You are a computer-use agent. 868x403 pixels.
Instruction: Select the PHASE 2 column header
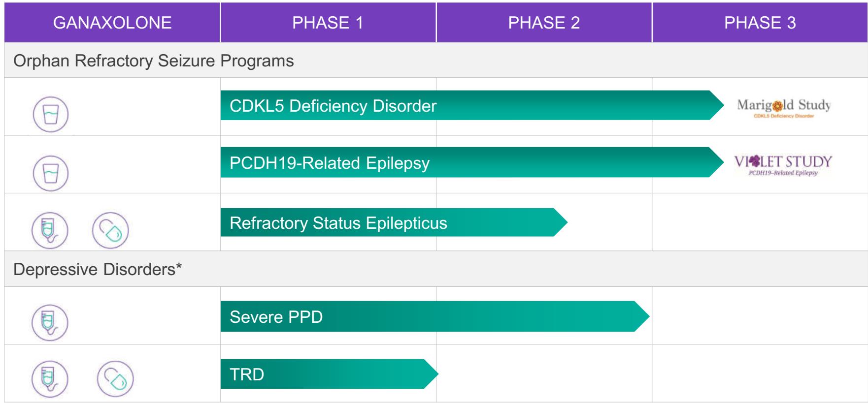(x=544, y=23)
